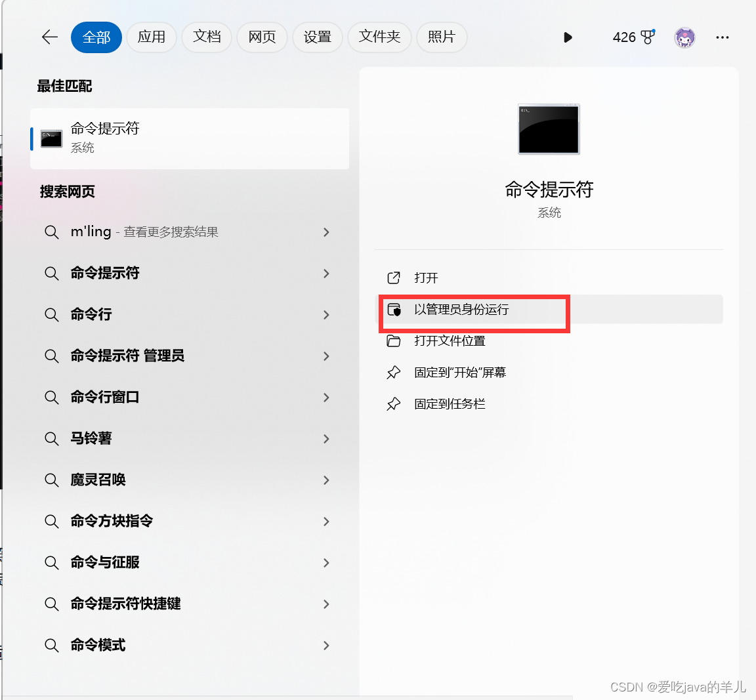Expand the 魔灵召唤 chevron
This screenshot has width=756, height=700.
[326, 480]
